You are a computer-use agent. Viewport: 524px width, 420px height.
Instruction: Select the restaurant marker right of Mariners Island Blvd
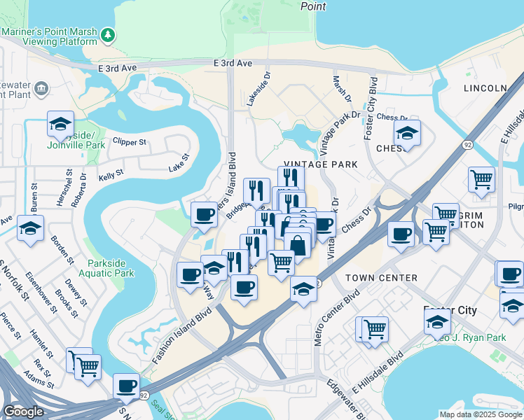[x=256, y=192]
